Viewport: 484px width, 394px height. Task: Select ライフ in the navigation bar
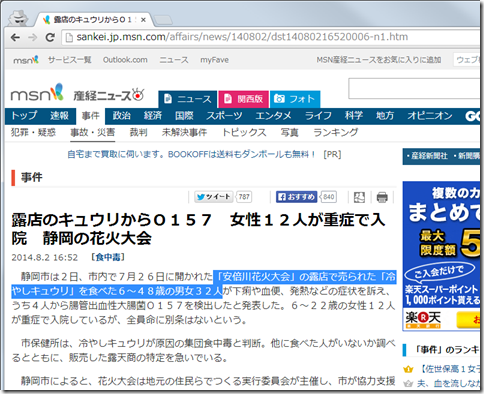[318, 116]
